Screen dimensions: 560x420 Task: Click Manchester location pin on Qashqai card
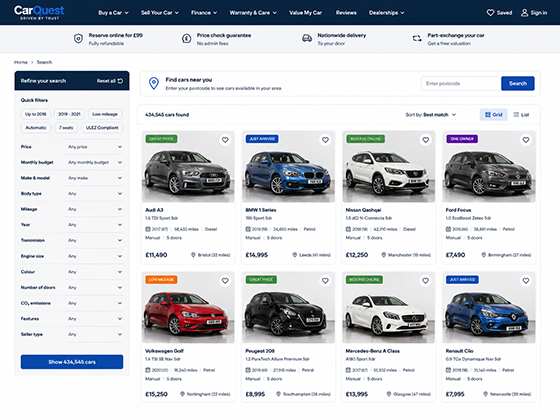pos(384,255)
